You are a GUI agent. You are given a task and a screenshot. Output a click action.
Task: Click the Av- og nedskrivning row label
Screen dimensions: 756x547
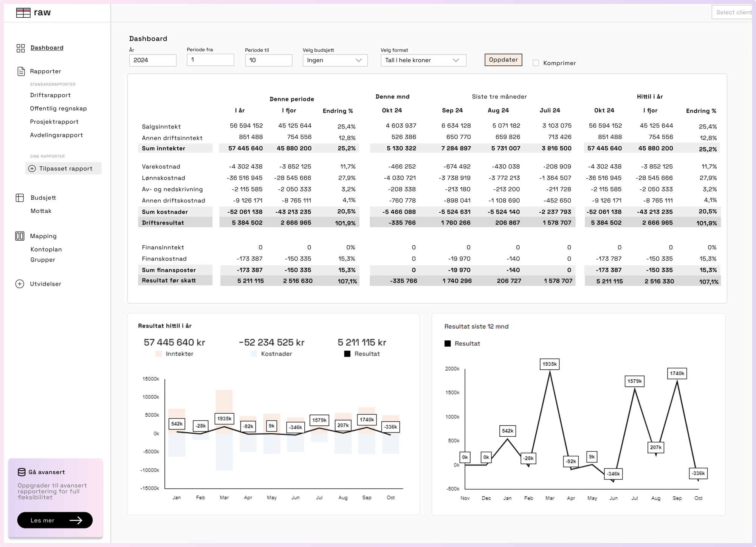tap(172, 189)
